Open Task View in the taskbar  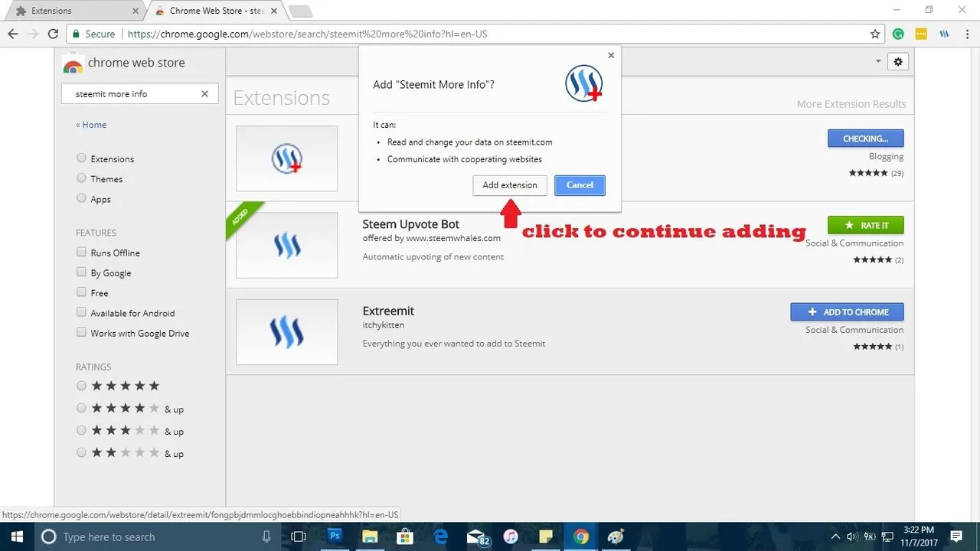(299, 536)
